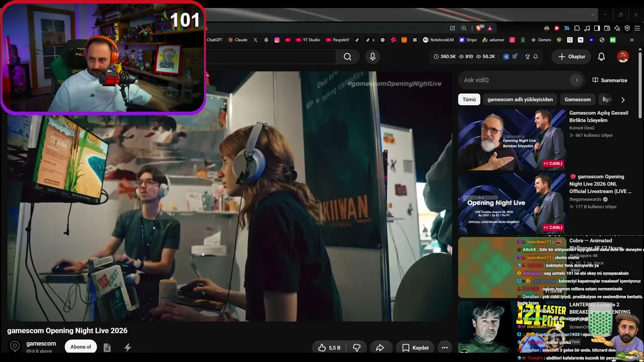This screenshot has width=644, height=362.
Task: Toggle the browser sidebar panel
Action: click(x=597, y=28)
